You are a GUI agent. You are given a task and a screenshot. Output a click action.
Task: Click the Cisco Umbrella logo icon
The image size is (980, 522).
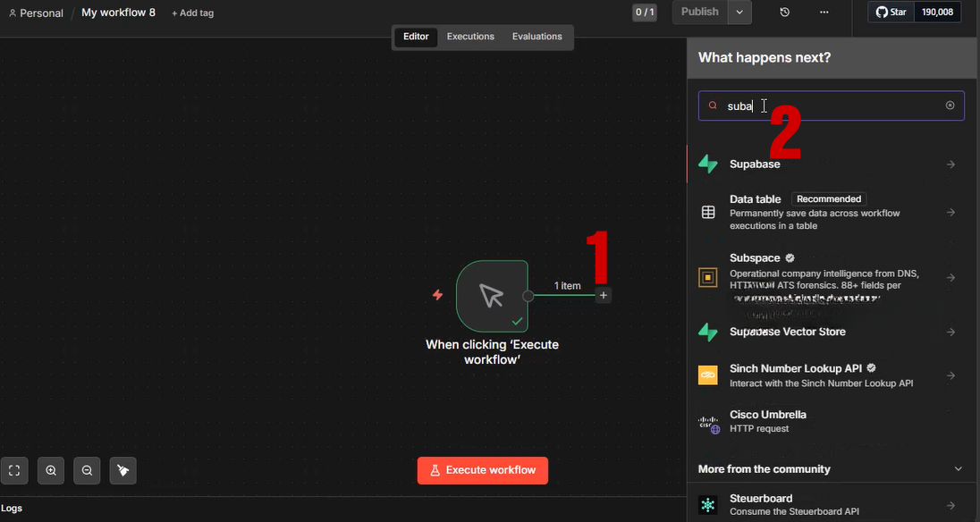pyautogui.click(x=709, y=424)
